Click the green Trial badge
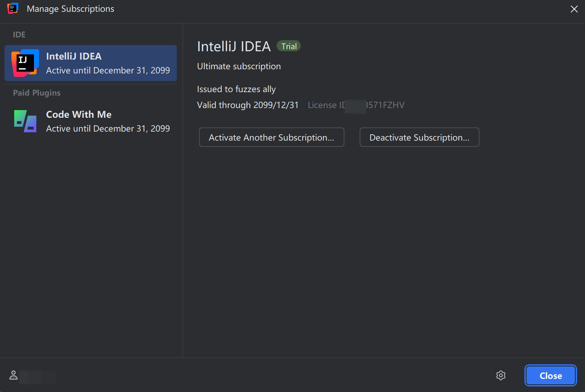 click(289, 46)
